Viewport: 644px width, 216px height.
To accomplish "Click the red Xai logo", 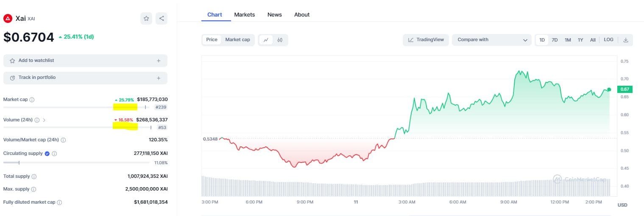I will 8,18.
